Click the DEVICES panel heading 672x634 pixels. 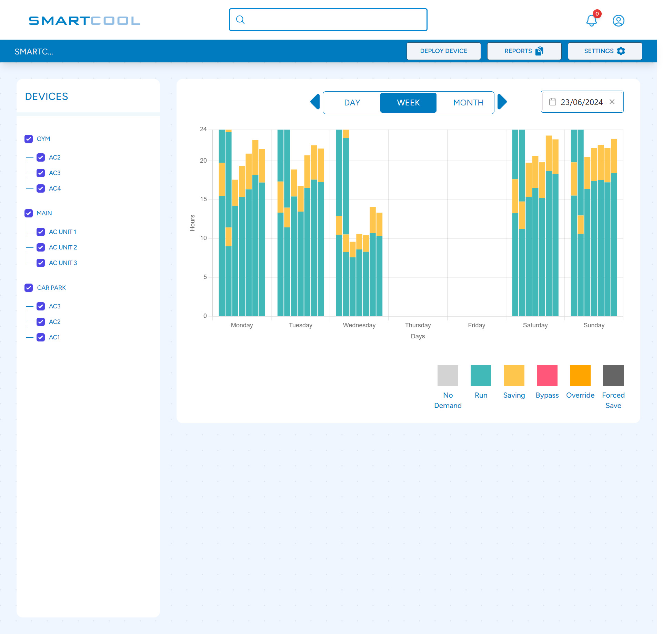(47, 96)
